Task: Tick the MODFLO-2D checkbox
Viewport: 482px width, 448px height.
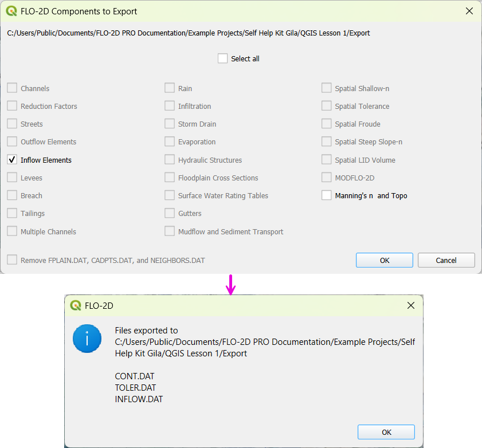Action: tap(326, 178)
